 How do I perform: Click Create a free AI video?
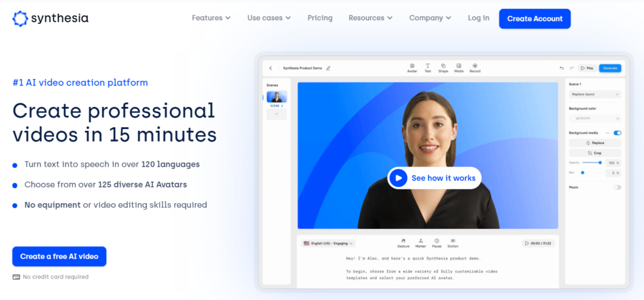point(59,257)
